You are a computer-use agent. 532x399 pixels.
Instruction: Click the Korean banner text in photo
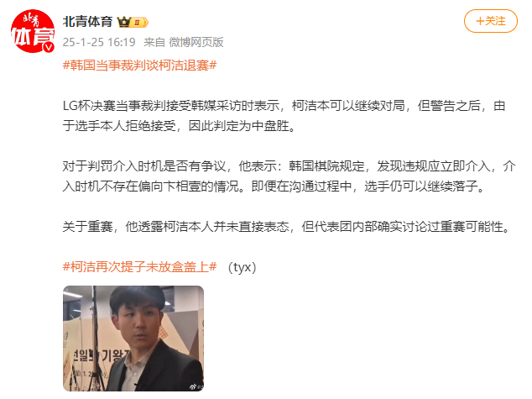click(98, 356)
